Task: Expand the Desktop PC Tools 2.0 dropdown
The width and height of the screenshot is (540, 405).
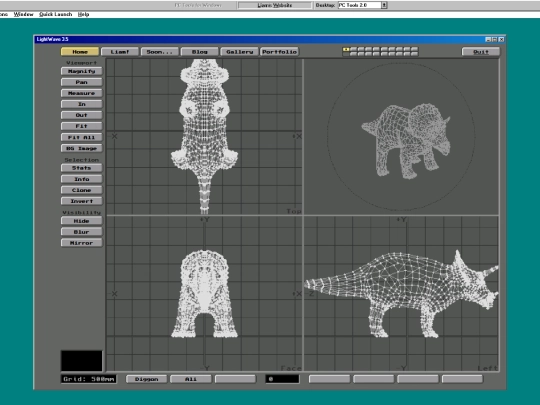Action: 384,5
